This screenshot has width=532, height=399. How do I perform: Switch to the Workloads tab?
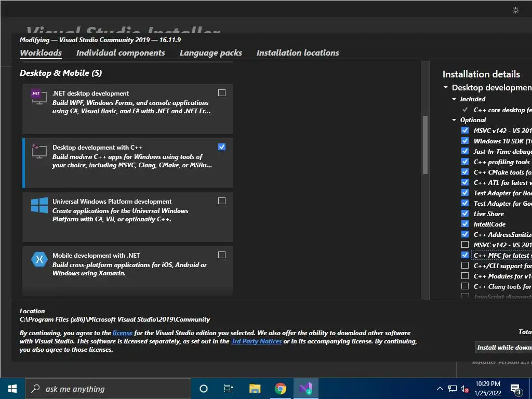point(41,53)
